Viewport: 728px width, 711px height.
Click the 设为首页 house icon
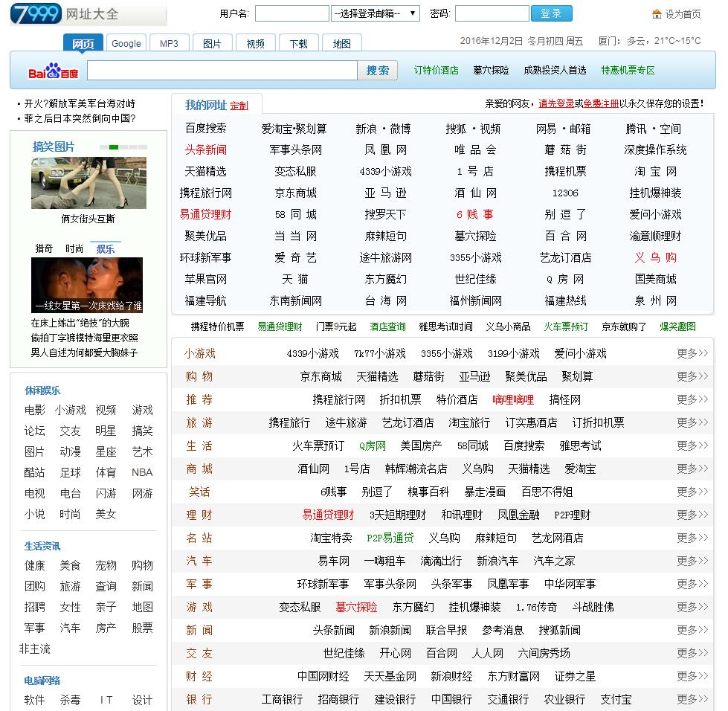pyautogui.click(x=657, y=14)
